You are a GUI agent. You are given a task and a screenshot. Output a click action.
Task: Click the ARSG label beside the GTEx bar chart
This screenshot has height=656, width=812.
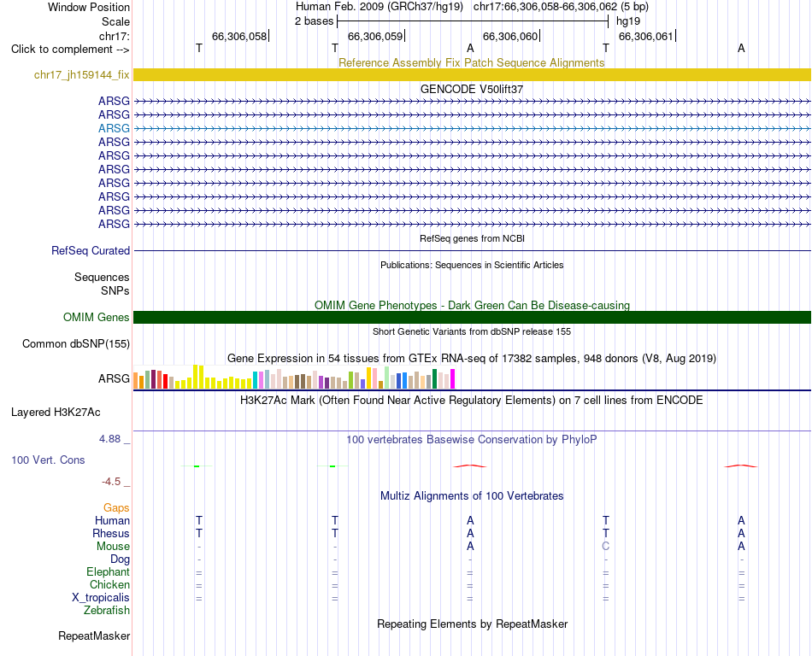(x=114, y=378)
